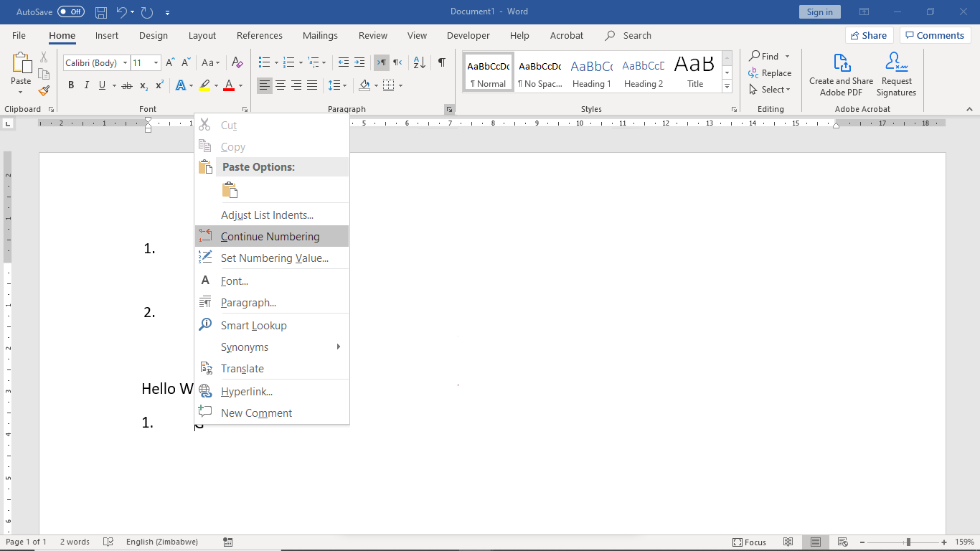Open the Insert ribbon tab

coord(107,35)
